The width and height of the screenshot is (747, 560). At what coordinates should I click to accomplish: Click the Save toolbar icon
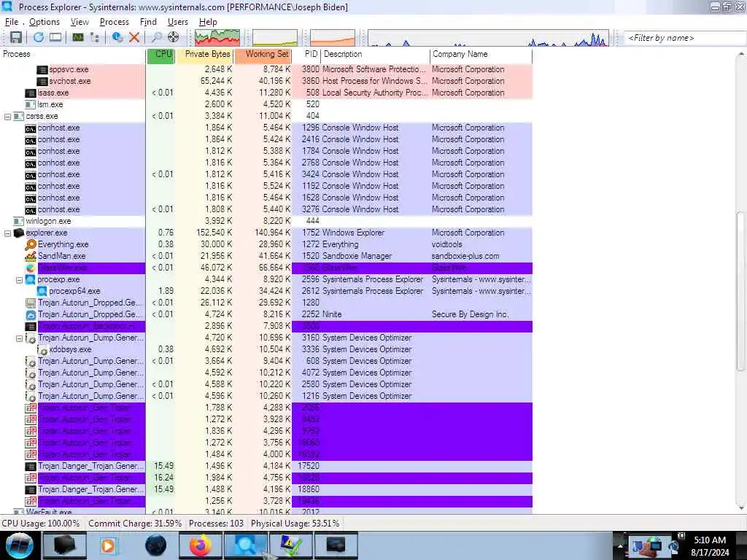tap(16, 37)
